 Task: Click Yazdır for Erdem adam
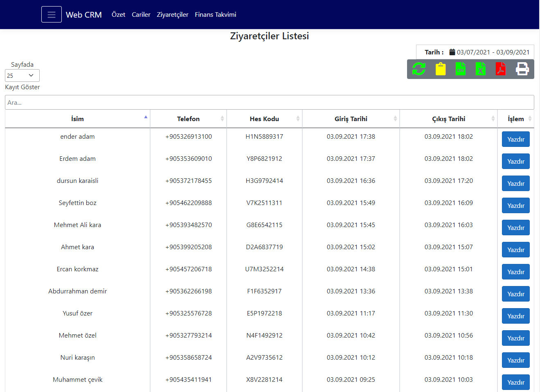(516, 161)
